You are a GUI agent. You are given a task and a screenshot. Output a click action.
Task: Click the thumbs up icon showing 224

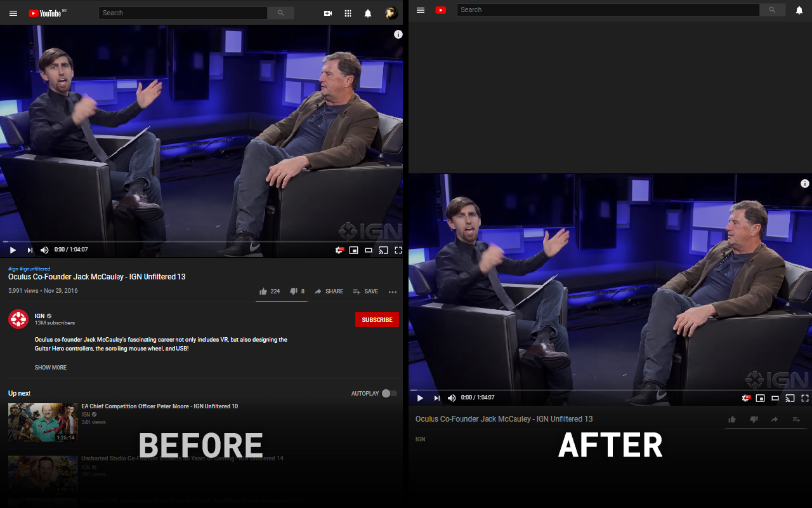[x=263, y=291]
